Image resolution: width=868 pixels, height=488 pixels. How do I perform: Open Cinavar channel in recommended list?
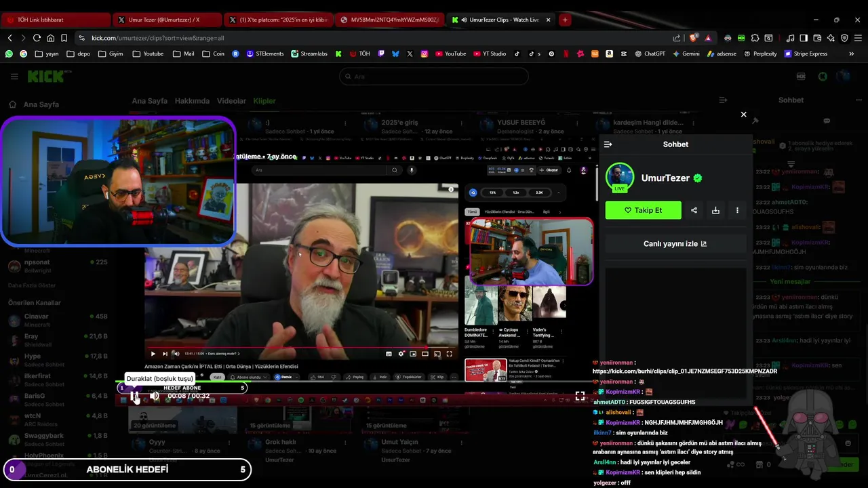(x=57, y=320)
